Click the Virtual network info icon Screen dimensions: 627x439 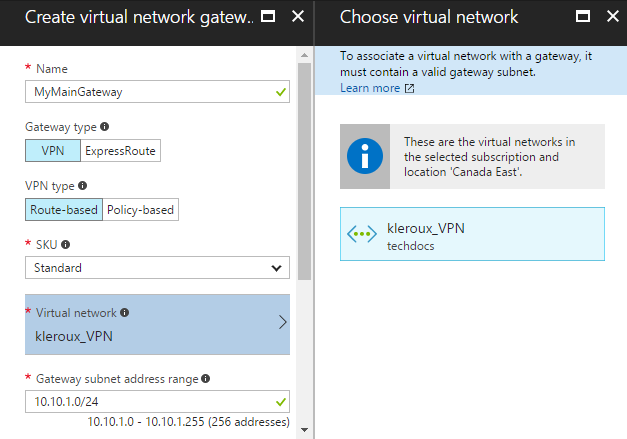[x=124, y=313]
